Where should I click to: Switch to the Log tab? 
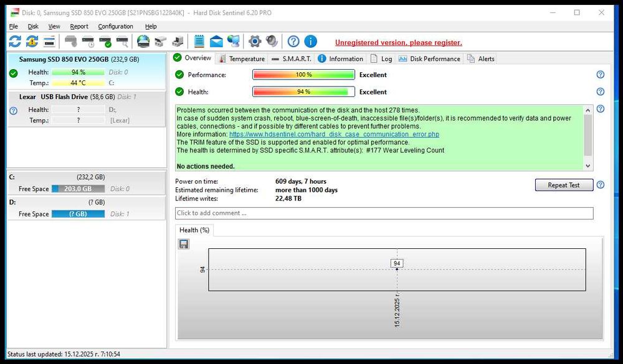click(382, 58)
